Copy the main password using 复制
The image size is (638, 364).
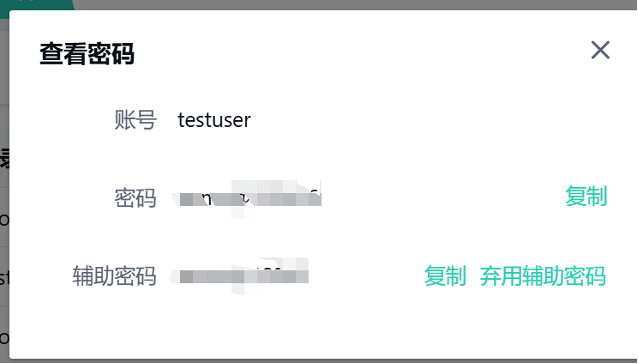(586, 196)
